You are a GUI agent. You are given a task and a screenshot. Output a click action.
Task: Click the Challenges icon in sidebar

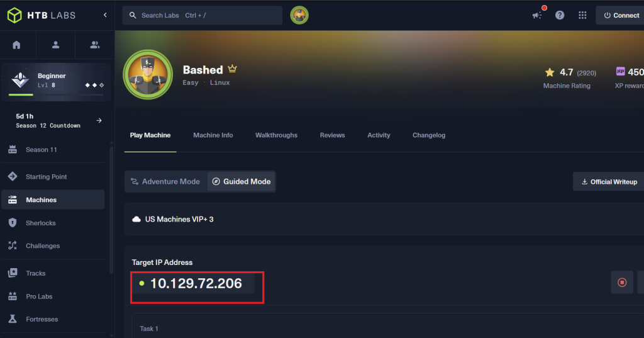(13, 246)
